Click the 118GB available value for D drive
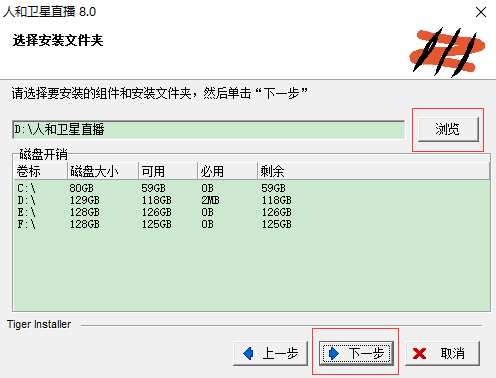The image size is (496, 378). [x=157, y=200]
